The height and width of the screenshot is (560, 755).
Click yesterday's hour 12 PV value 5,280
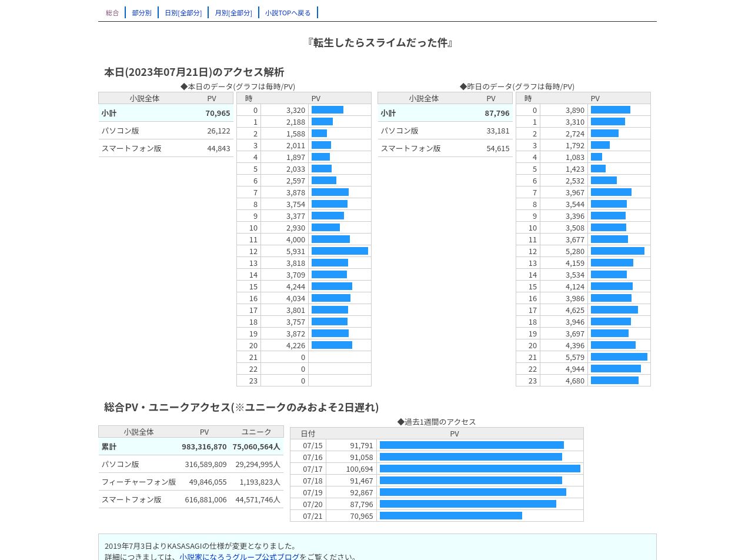(575, 251)
